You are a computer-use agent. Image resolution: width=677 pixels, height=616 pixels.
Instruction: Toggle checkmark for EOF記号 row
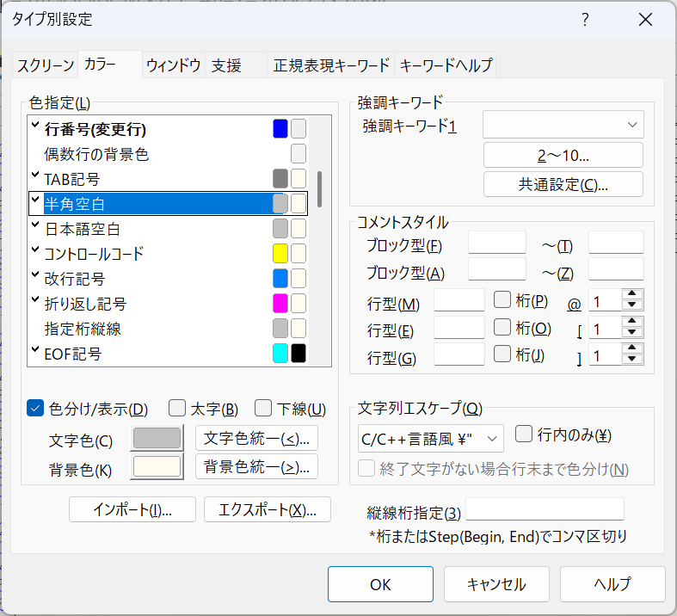point(35,349)
